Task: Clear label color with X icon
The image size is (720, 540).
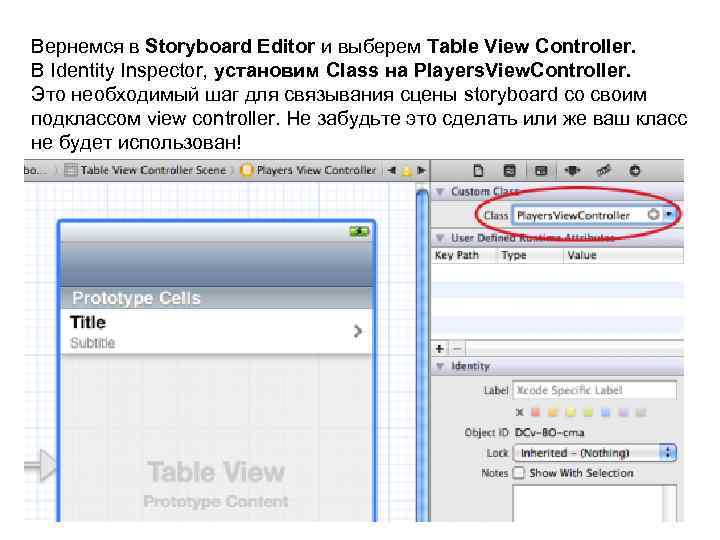Action: coord(519,412)
